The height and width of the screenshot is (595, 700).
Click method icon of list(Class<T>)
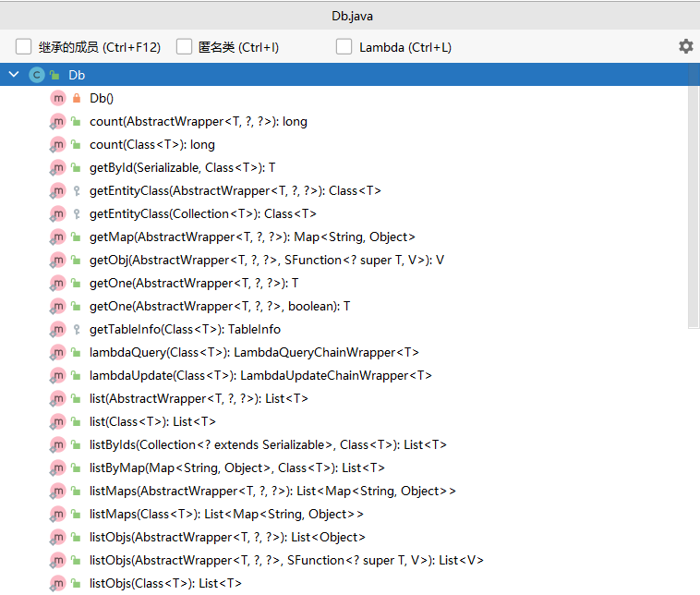click(x=58, y=421)
